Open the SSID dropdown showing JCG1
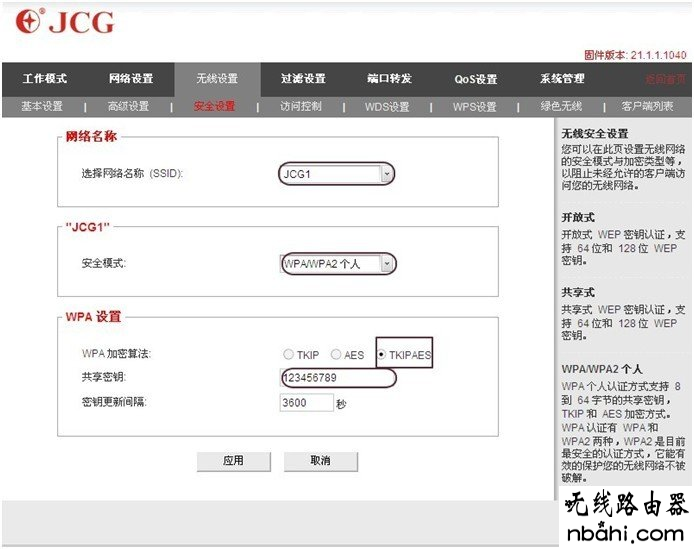This screenshot has width=694, height=549. [x=336, y=174]
